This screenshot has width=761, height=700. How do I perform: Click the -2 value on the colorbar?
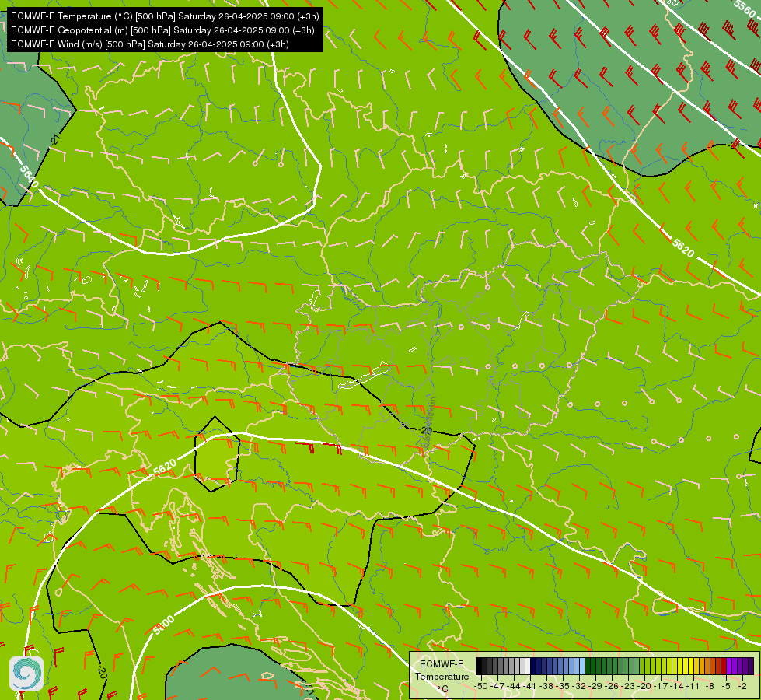[742, 686]
